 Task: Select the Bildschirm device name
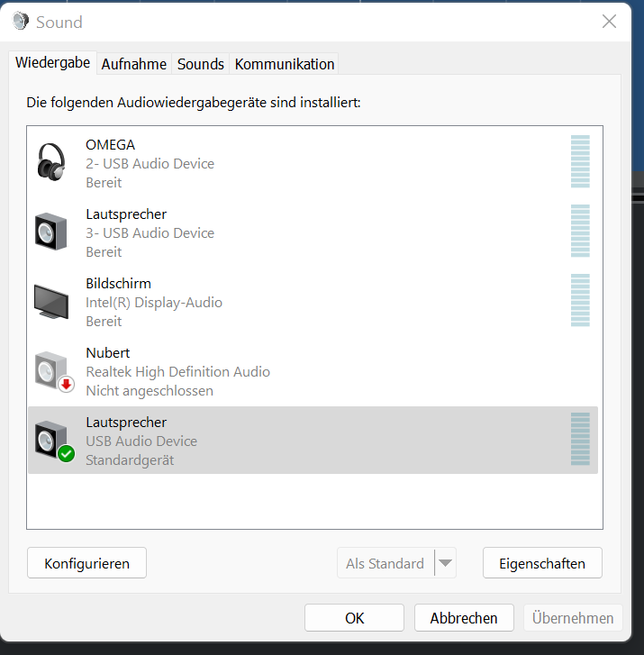point(118,283)
